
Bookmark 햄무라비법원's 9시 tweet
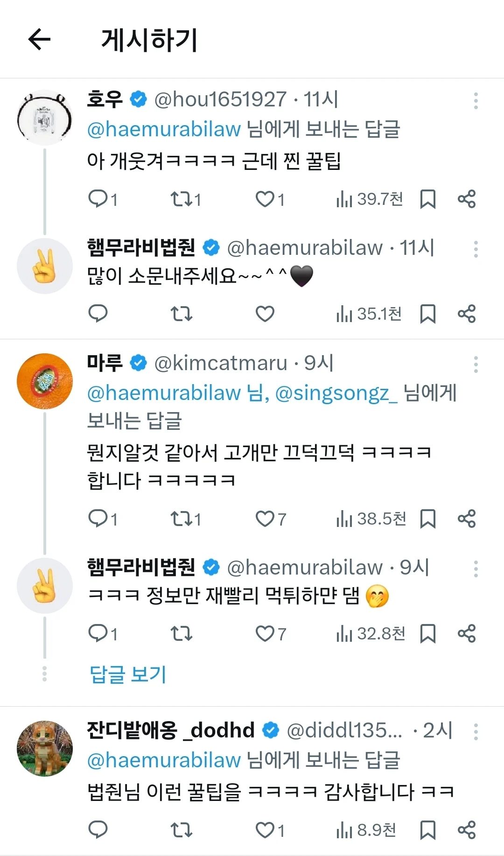click(x=427, y=634)
